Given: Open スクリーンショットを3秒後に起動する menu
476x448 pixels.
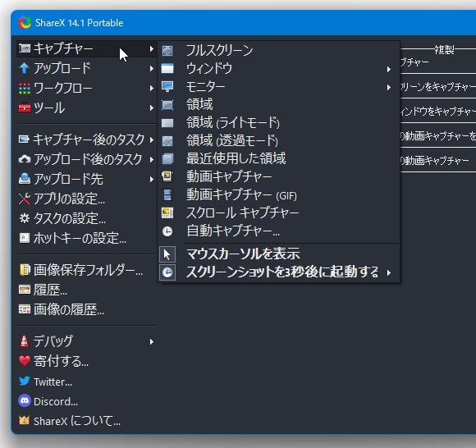Looking at the screenshot, I should click(x=278, y=272).
